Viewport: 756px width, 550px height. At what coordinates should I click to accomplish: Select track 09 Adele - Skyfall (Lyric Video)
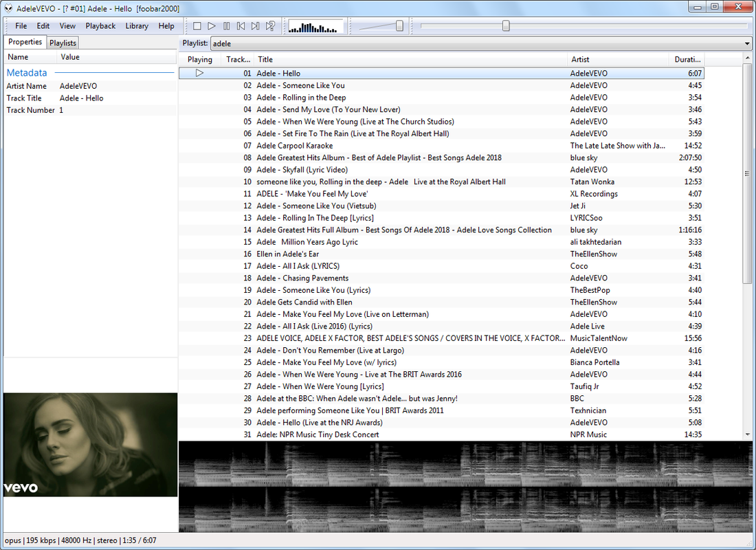point(441,170)
